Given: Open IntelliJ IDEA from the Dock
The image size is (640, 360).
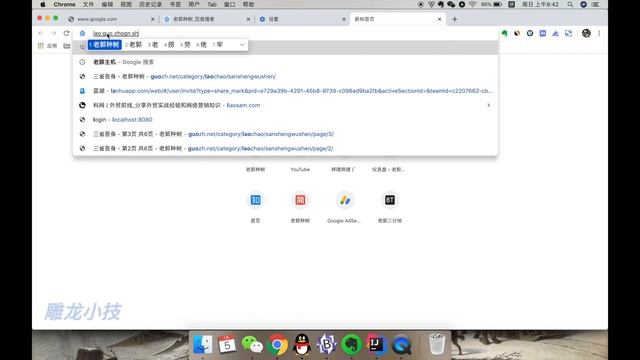Looking at the screenshot, I should pyautogui.click(x=376, y=345).
